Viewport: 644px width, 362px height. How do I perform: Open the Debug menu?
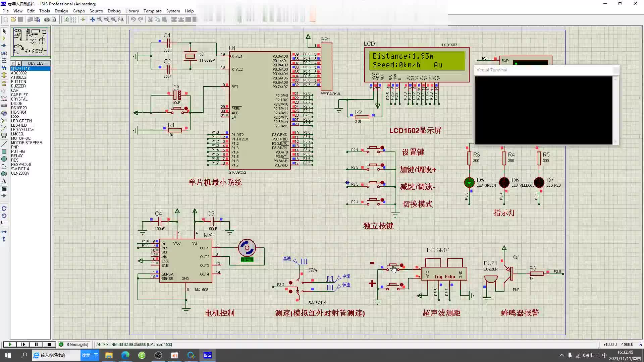click(114, 11)
